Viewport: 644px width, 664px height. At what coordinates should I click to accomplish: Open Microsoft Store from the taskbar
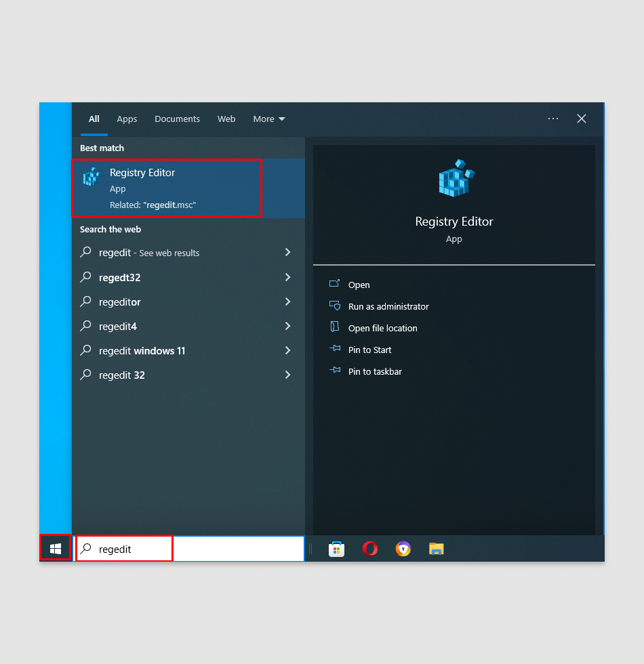336,549
